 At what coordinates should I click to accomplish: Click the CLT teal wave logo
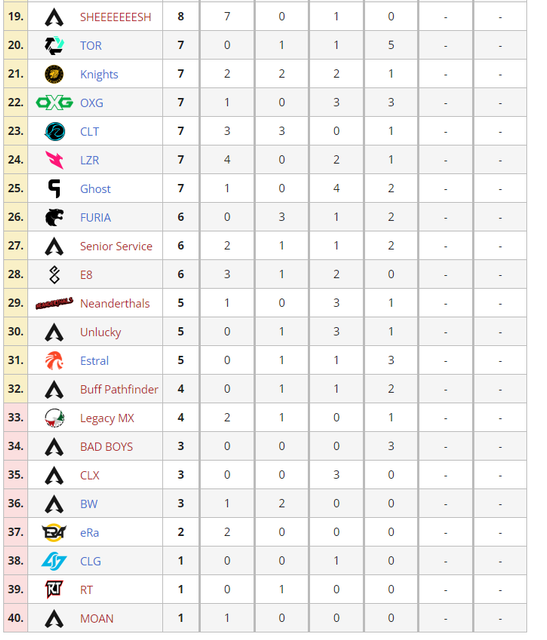pyautogui.click(x=54, y=131)
